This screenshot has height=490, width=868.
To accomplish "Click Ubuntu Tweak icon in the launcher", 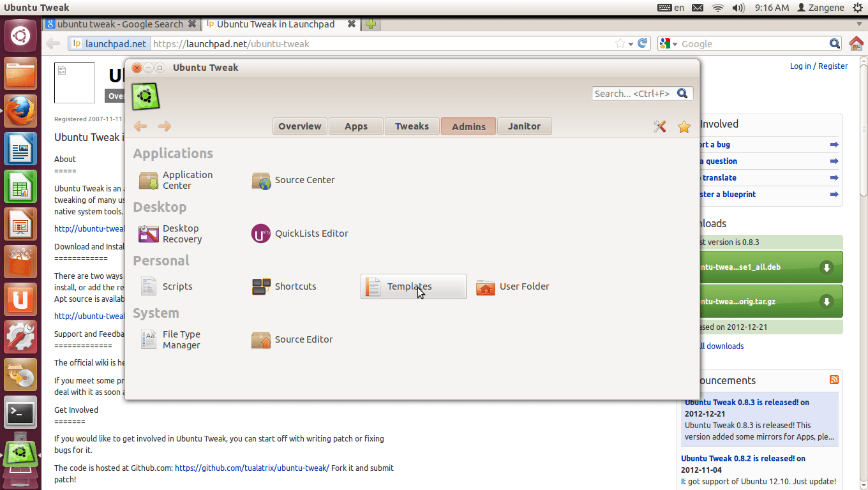I will (20, 452).
